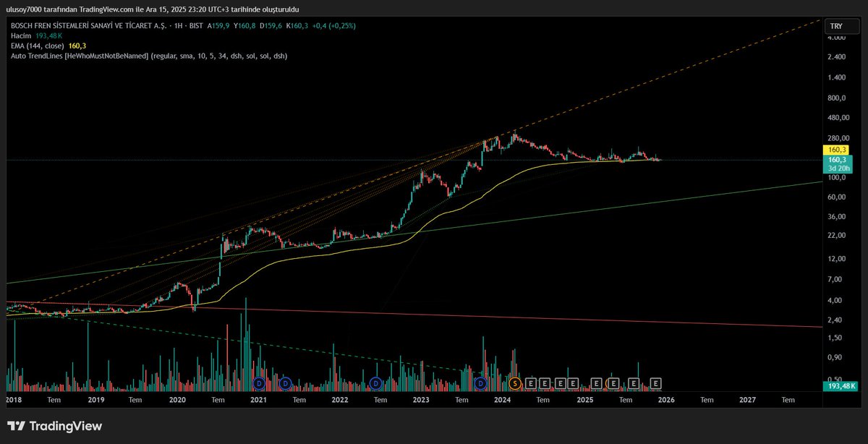Click the 2023 time axis label
Viewport: 868px width, 444px height.
click(422, 399)
